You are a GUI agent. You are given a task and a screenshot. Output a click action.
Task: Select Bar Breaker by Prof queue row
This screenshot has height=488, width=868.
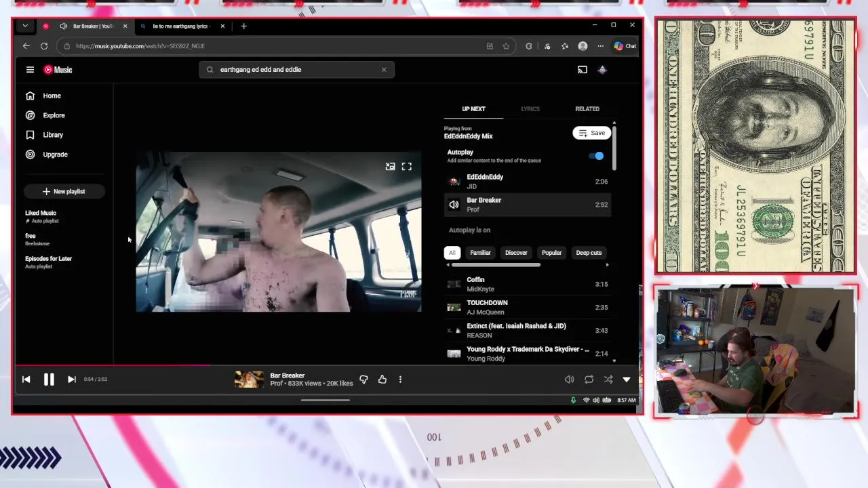click(527, 205)
